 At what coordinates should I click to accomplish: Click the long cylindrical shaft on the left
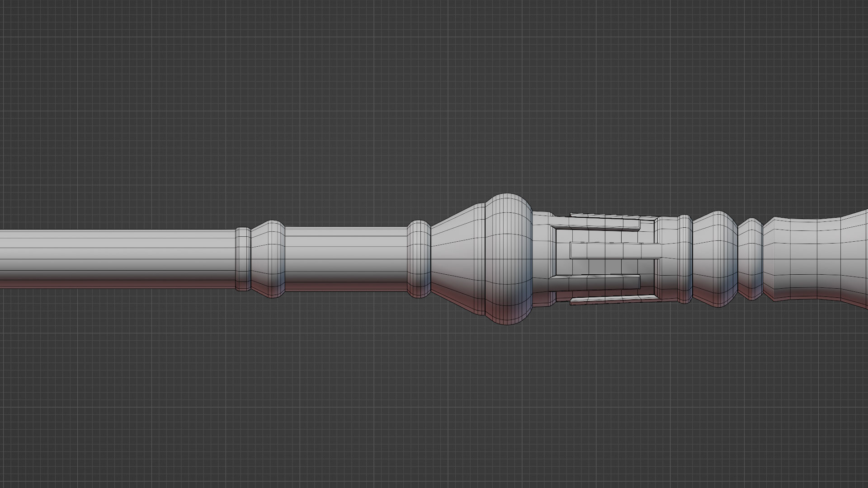click(118, 258)
